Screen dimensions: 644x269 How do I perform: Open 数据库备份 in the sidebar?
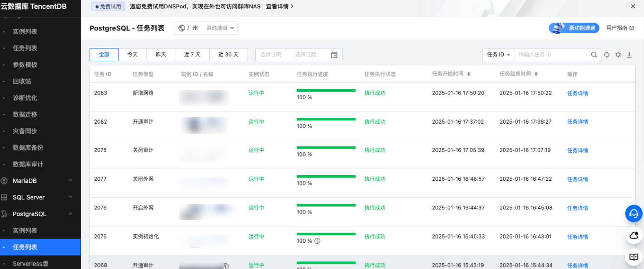[x=28, y=148]
